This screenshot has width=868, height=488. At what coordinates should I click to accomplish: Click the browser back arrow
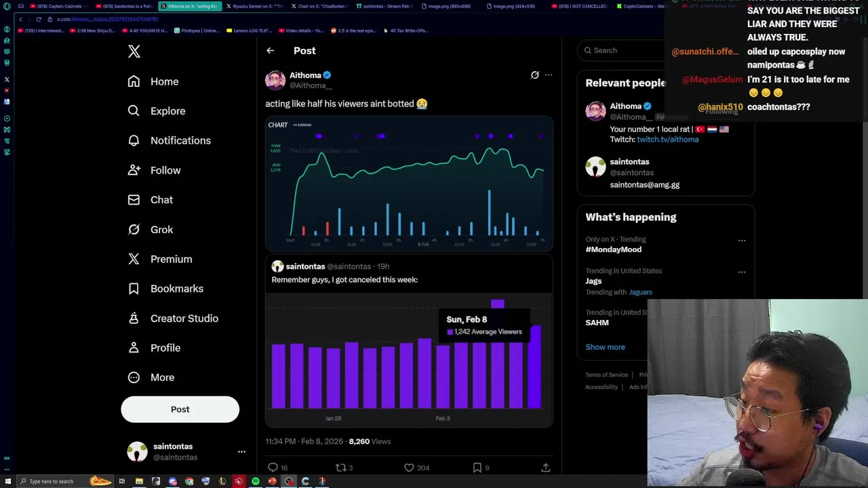click(20, 19)
